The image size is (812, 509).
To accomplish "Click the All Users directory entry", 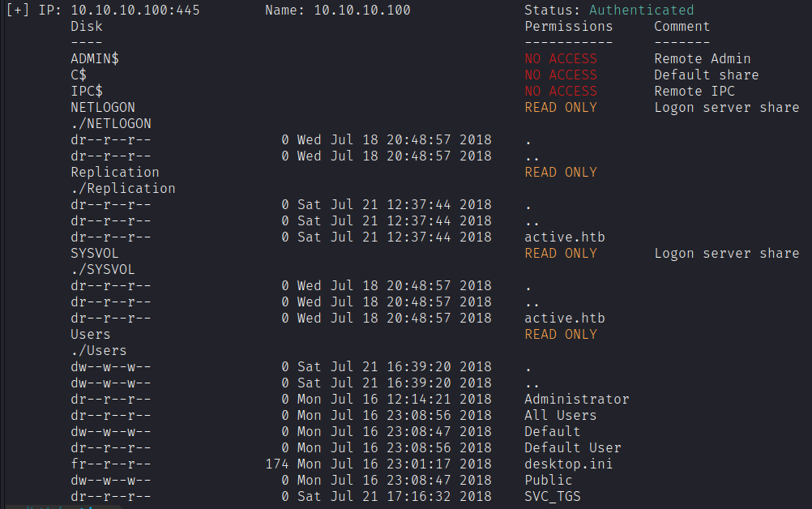I will coord(560,415).
